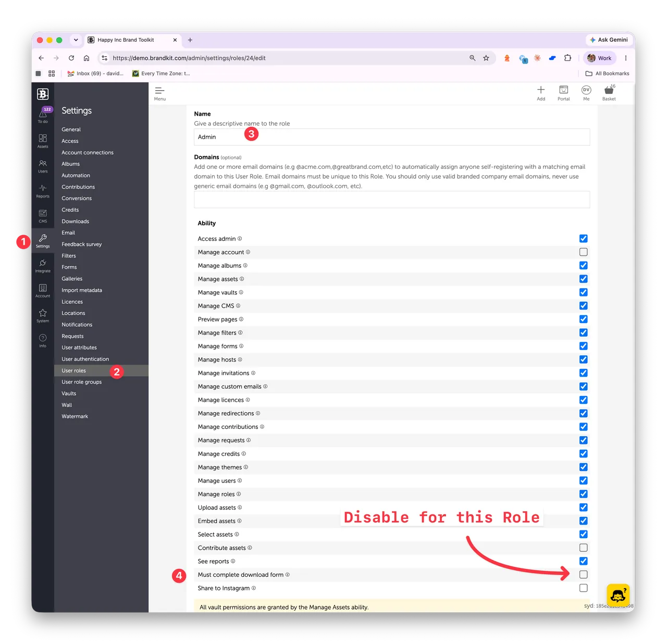Click the browser address bar URL
Screen dimensions: 667x644
tap(189, 58)
